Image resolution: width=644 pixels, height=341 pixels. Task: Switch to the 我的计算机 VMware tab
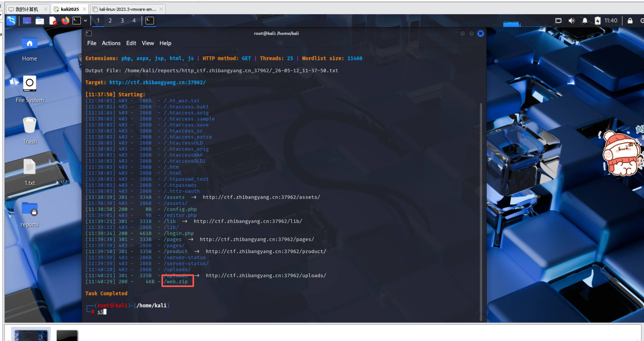(x=27, y=9)
